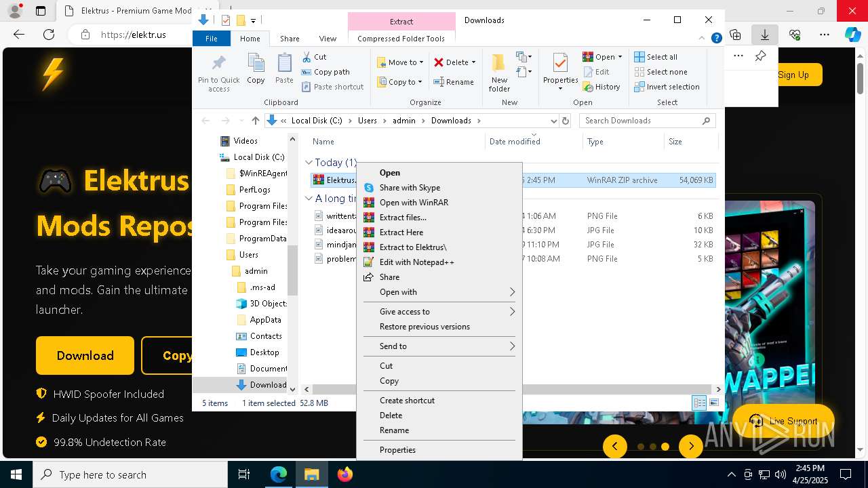Click previous slide yellow arrow
Image resolution: width=868 pixels, height=488 pixels.
615,446
